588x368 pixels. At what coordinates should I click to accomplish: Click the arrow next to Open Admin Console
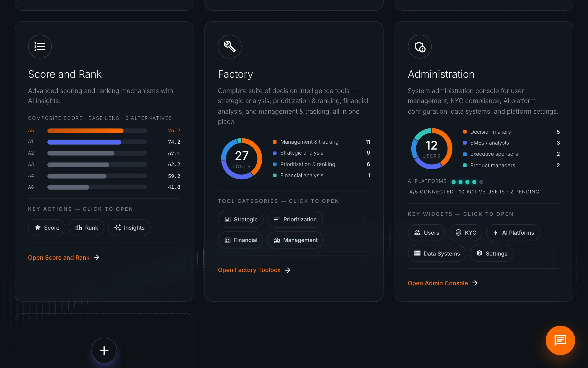[x=475, y=283]
